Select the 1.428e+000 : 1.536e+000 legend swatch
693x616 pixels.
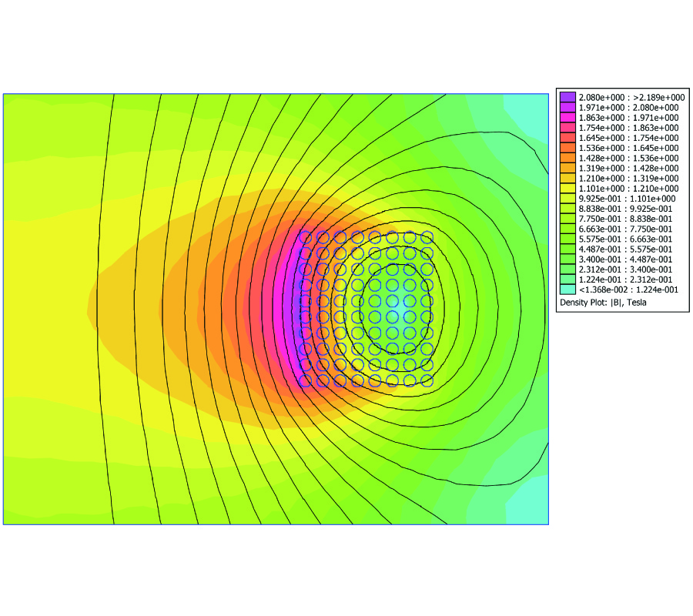point(567,158)
